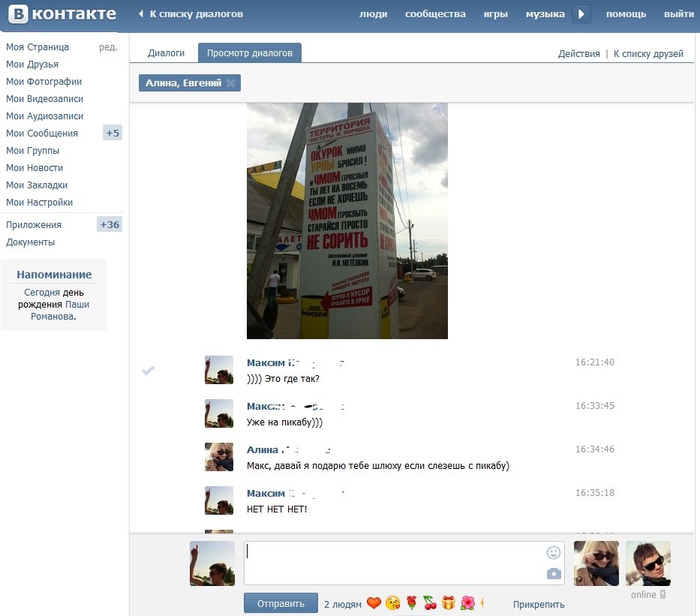
Task: Insert the cherries emoji
Action: 430,603
